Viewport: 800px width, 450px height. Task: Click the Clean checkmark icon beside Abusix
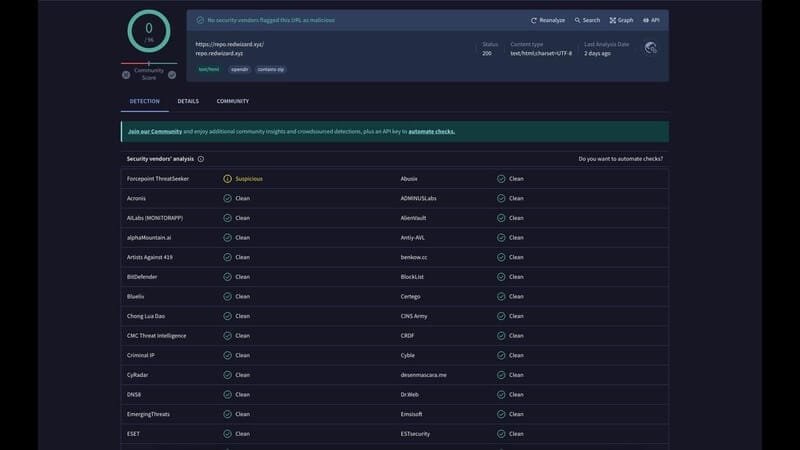(x=501, y=179)
